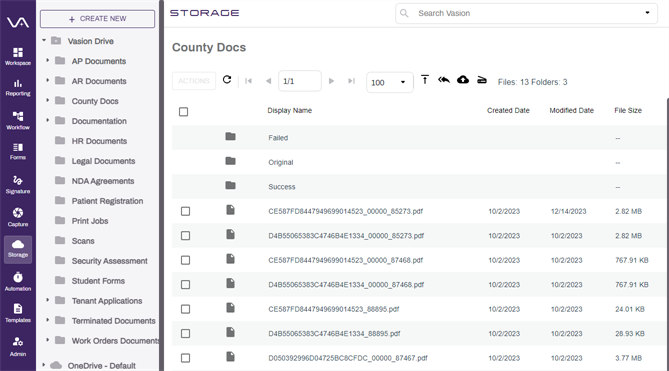Check the box for CE587FD8447949699014523_00000_85273.pdf
Viewport: 669px width, 371px height.
[185, 211]
